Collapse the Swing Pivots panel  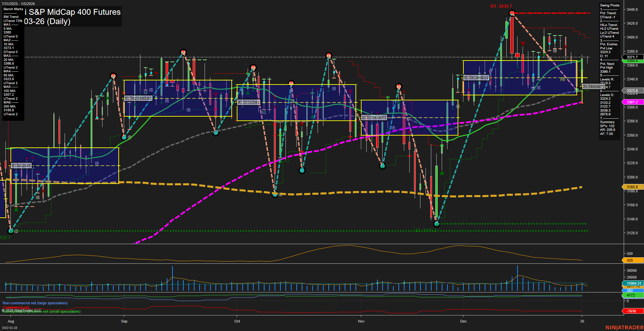point(609,5)
